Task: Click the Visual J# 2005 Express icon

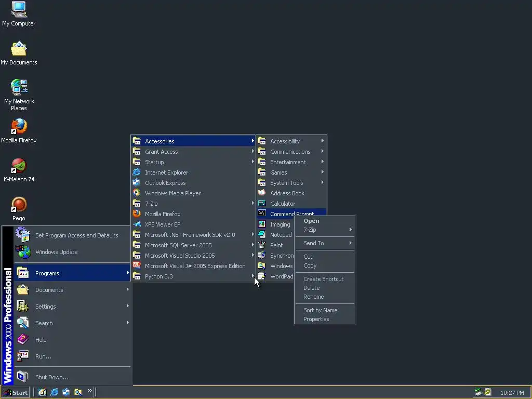Action: click(137, 265)
